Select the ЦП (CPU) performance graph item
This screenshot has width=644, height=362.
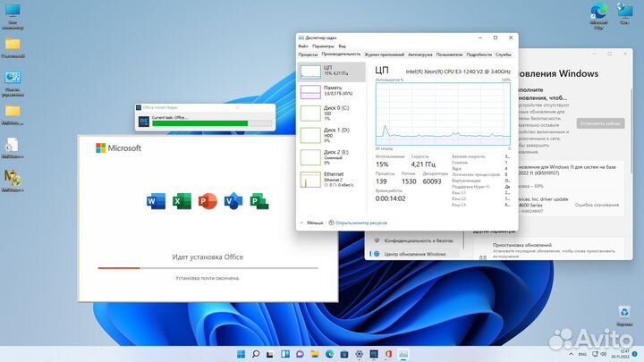tap(330, 71)
